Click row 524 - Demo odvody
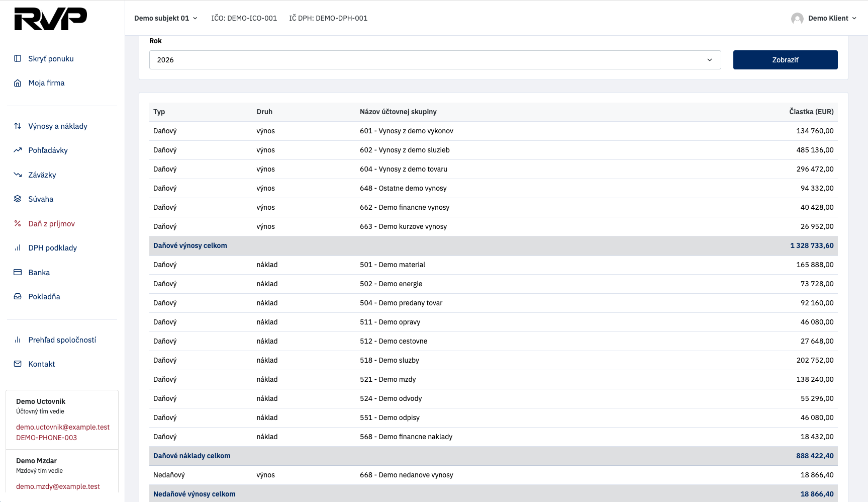Viewport: 868px width, 502px height. pos(494,398)
